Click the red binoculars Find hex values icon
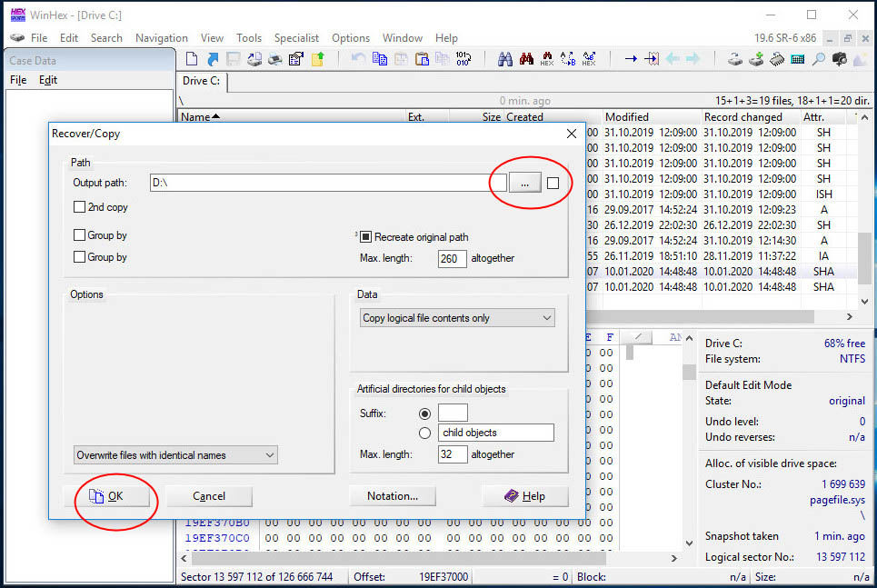 526,59
